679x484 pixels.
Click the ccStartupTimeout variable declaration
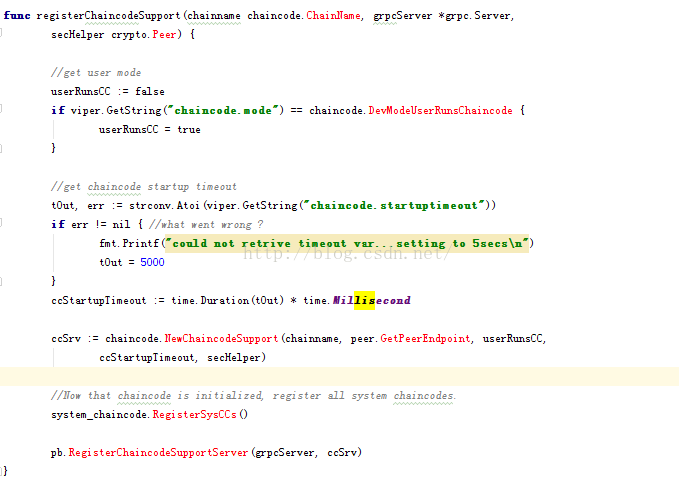click(x=99, y=300)
